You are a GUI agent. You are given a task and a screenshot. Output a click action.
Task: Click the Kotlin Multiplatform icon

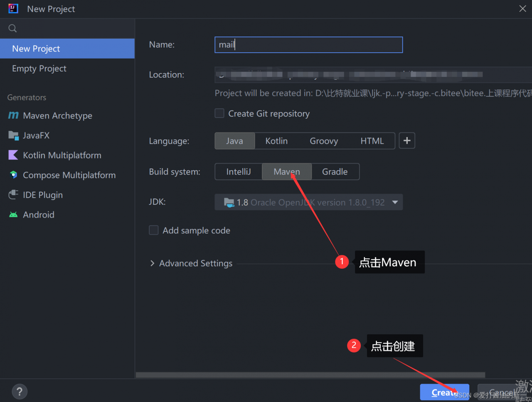pos(13,155)
